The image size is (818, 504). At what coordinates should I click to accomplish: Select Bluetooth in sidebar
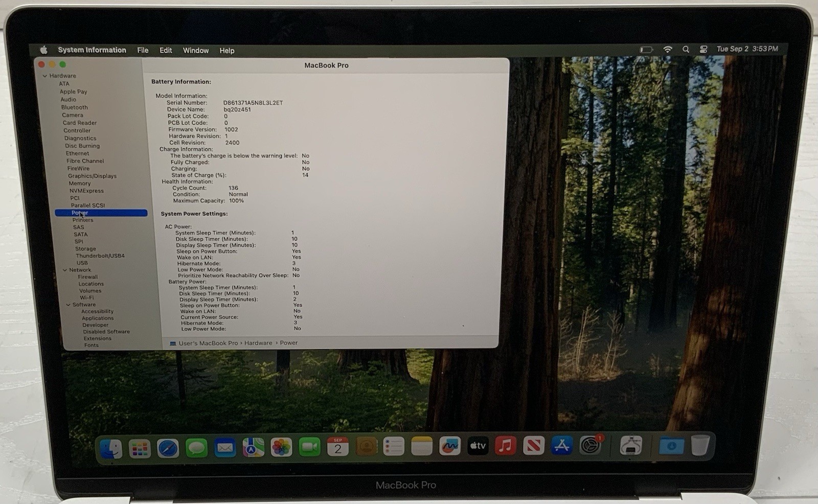click(75, 107)
